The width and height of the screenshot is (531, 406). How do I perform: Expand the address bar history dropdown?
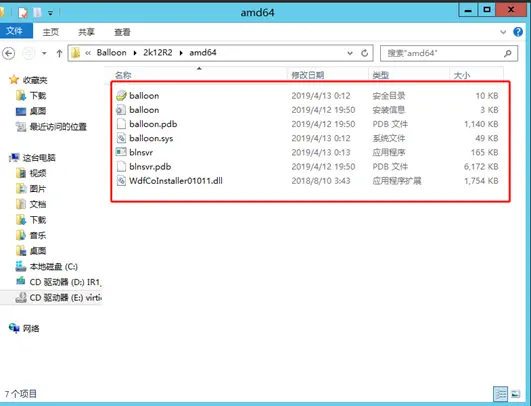pyautogui.click(x=350, y=53)
